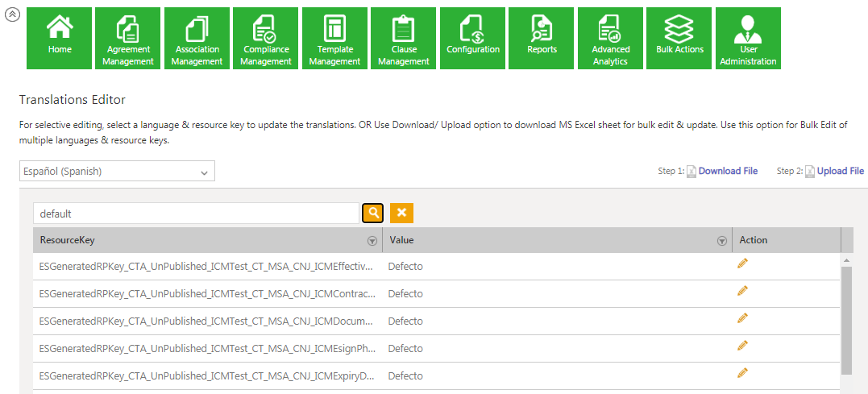The image size is (868, 394).
Task: Go to Association Management
Action: point(197,38)
